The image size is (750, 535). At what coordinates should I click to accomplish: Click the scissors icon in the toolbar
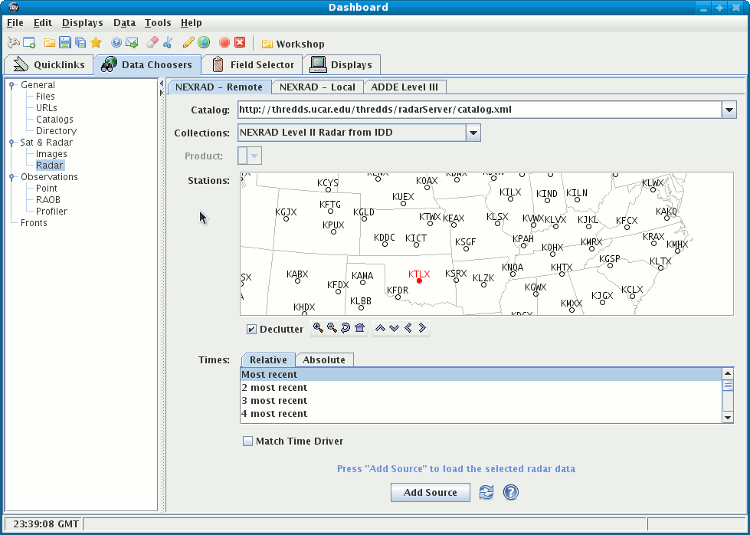[x=167, y=43]
